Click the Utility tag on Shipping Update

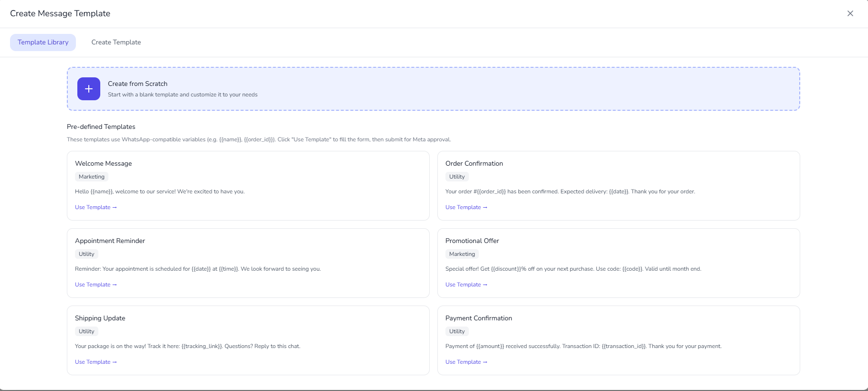86,331
